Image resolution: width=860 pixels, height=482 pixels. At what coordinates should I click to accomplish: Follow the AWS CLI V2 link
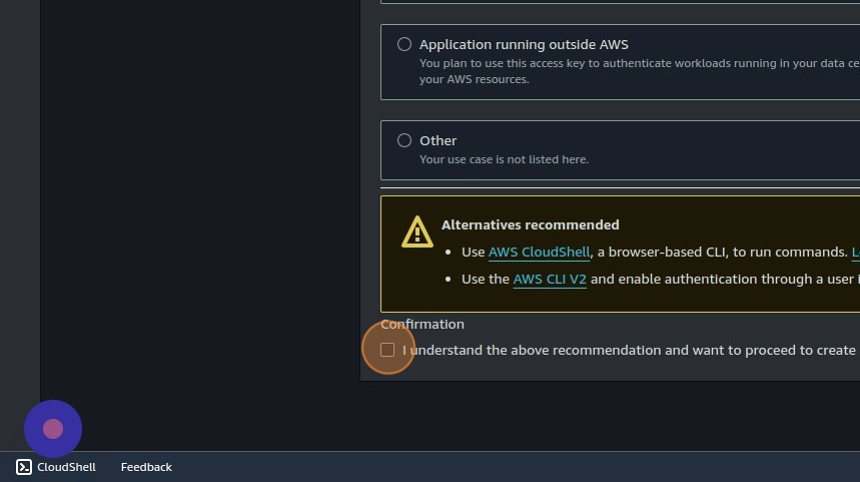(549, 280)
